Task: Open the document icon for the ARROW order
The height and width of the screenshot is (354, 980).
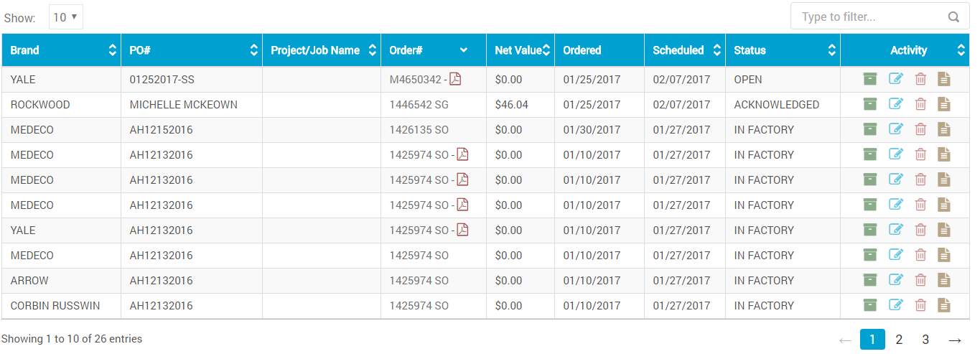Action: coord(944,280)
